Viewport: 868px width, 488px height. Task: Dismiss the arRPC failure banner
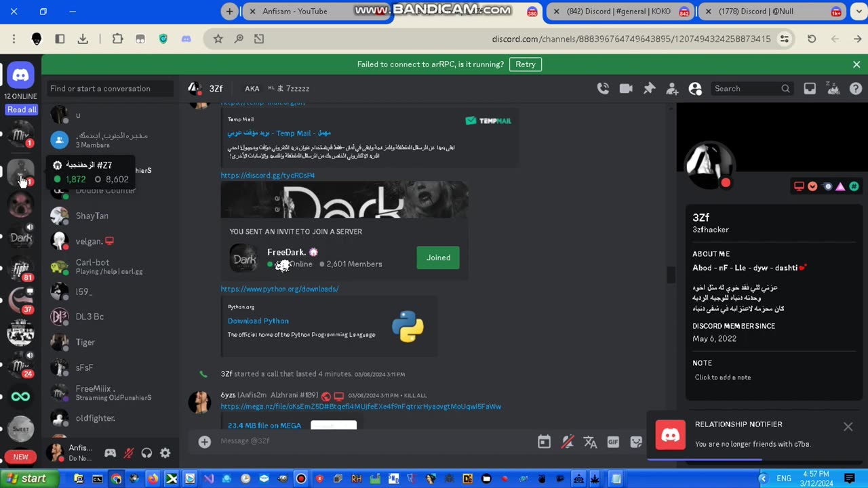[856, 64]
